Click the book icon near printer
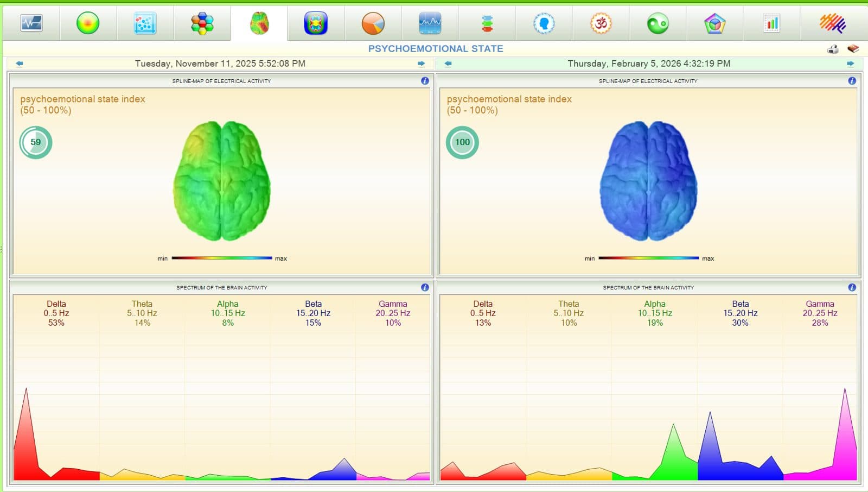This screenshot has width=868, height=492. pos(853,49)
